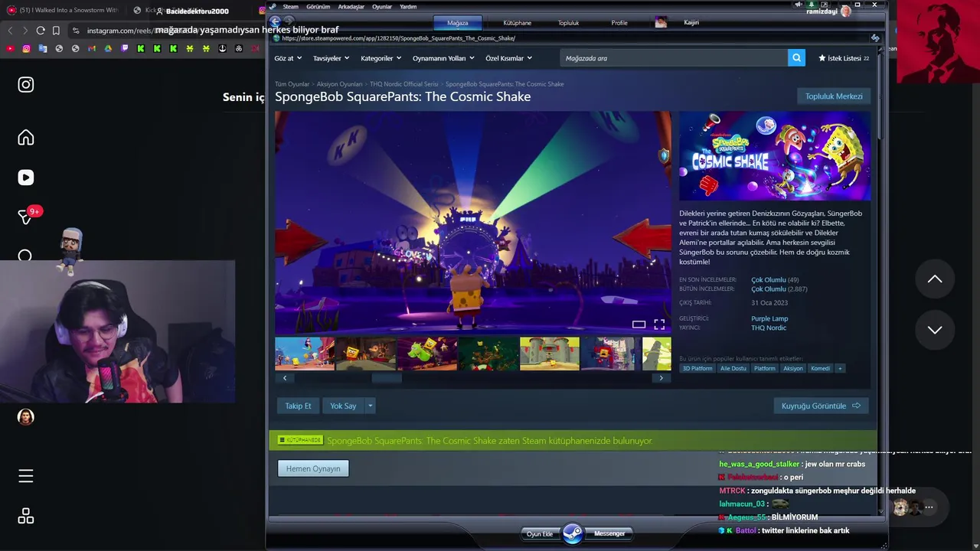Screen dimensions: 980x551
Task: Expand the Tavsiyeler dropdown
Action: coord(332,58)
